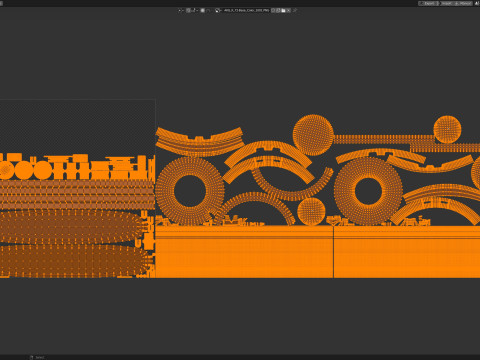Screen dimensions: 480x360
Task: Toggle UV snapping on or off
Action: 188,10
